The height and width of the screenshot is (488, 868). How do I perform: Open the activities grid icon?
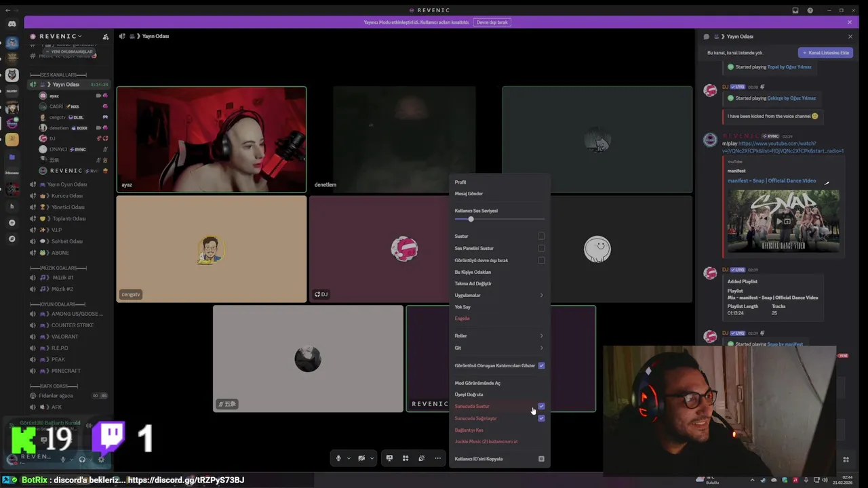click(x=406, y=458)
